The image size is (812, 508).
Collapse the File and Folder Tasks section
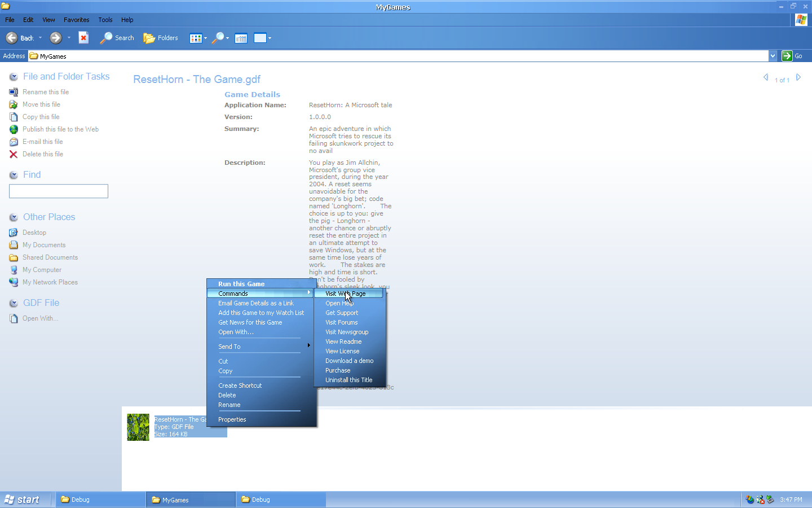pyautogui.click(x=14, y=77)
